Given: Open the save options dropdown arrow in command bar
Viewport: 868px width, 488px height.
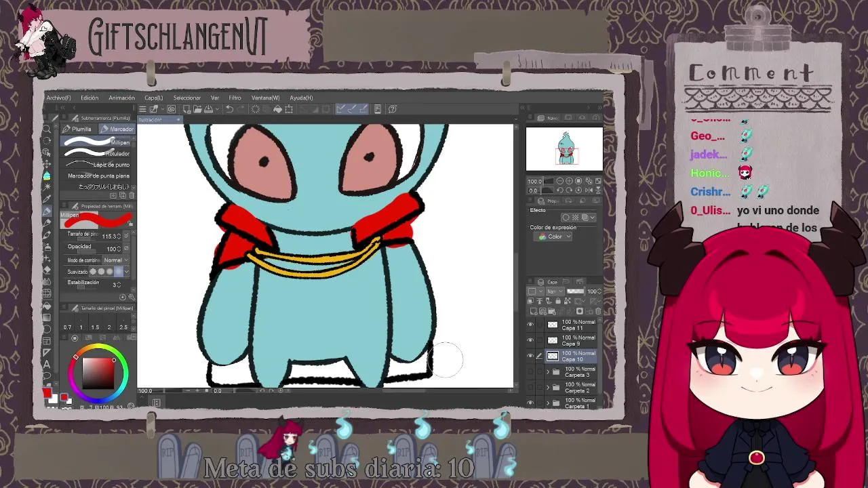Looking at the screenshot, I should [x=217, y=109].
